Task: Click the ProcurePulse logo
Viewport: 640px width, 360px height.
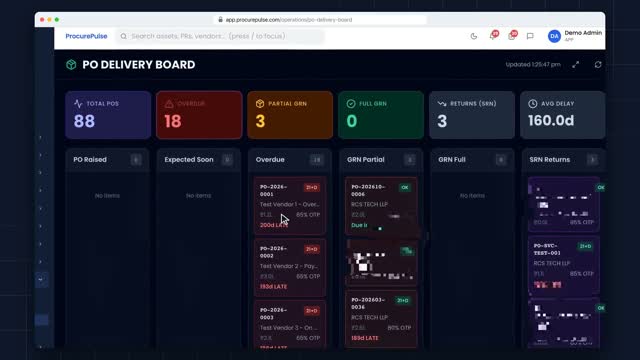Action: (86, 36)
